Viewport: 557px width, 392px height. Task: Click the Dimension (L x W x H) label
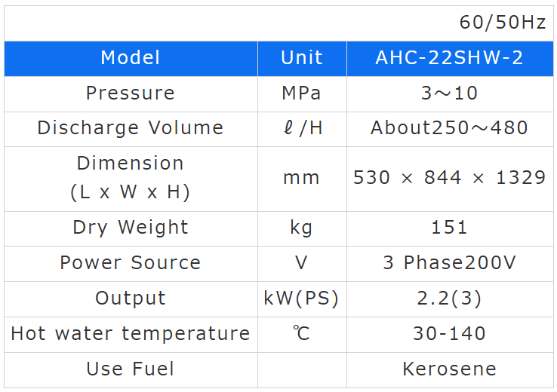pyautogui.click(x=131, y=178)
